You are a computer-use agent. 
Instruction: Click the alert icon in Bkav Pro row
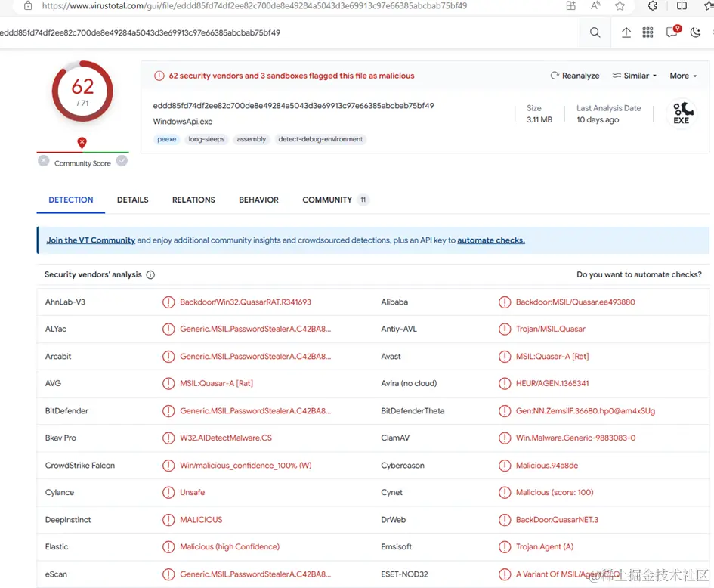point(168,438)
